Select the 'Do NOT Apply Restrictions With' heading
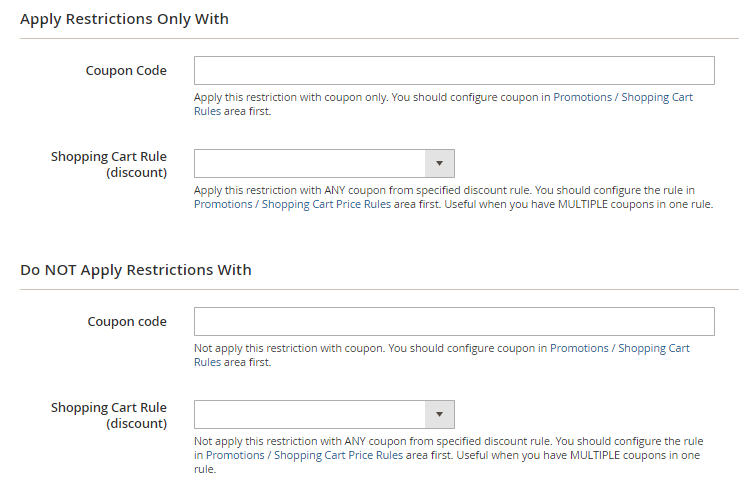 136,270
